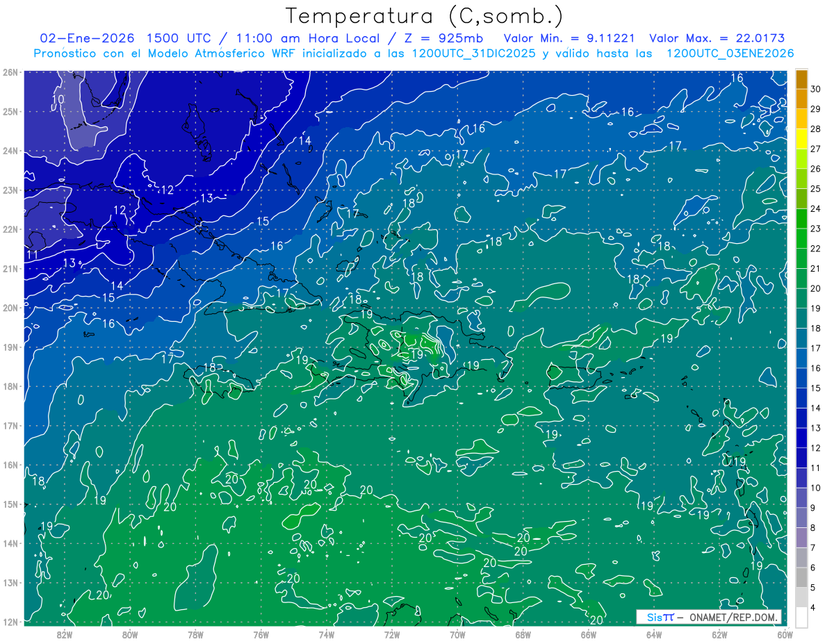Pick the green colorbar segment between 22 and 23
Image resolution: width=834 pixels, height=644 pixels.
801,239
